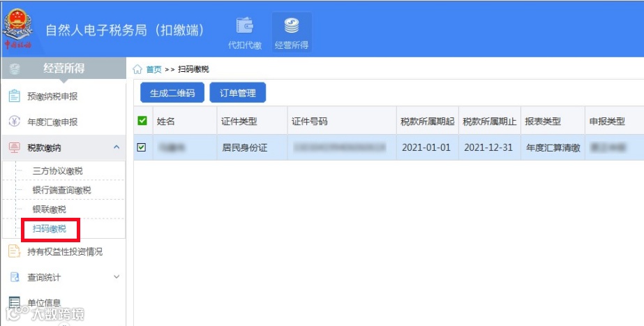This screenshot has height=326, width=644.
Task: Click the 税款所属期起 column header
Action: pyautogui.click(x=427, y=121)
